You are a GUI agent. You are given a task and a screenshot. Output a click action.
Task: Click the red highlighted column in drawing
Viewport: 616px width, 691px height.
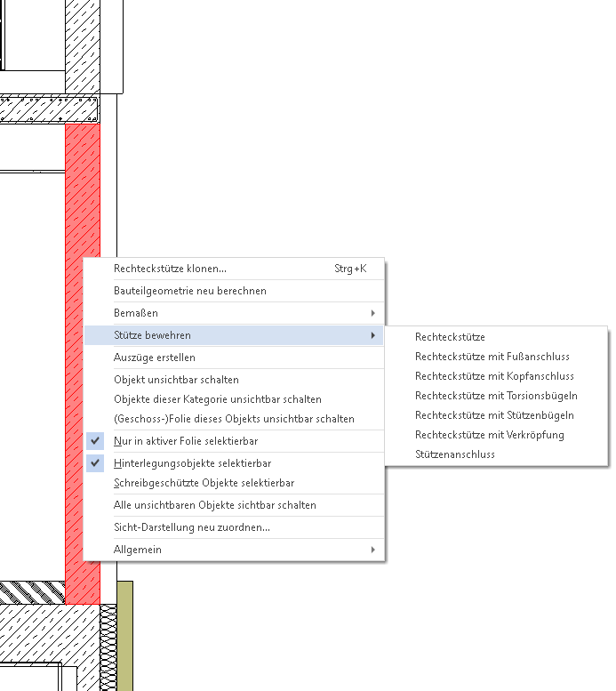click(x=83, y=189)
